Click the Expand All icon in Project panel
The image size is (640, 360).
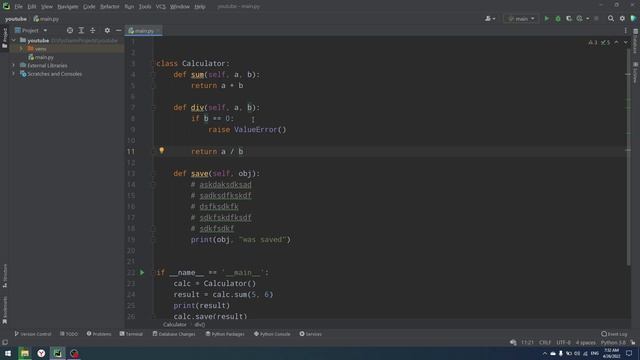coord(81,31)
